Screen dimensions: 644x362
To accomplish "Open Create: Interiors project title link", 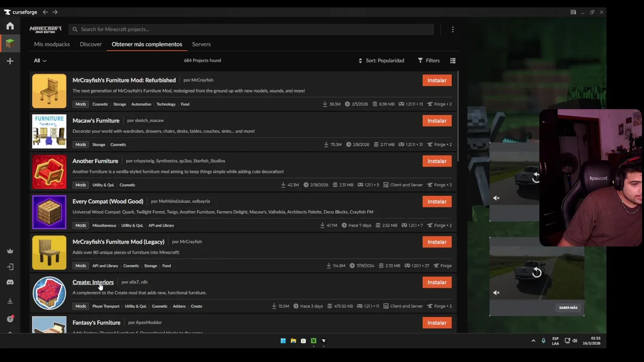I will 93,282.
